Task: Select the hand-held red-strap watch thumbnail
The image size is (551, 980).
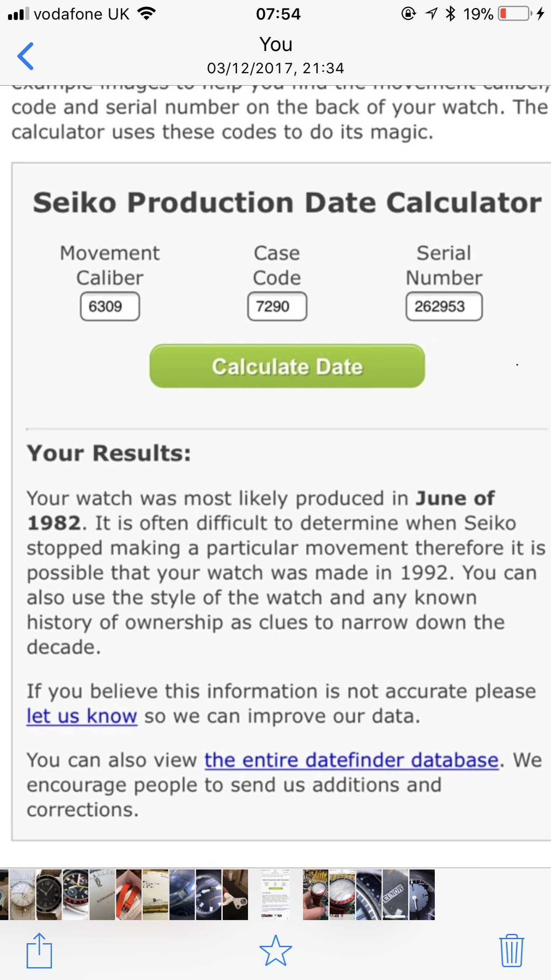Action: pyautogui.click(x=315, y=894)
